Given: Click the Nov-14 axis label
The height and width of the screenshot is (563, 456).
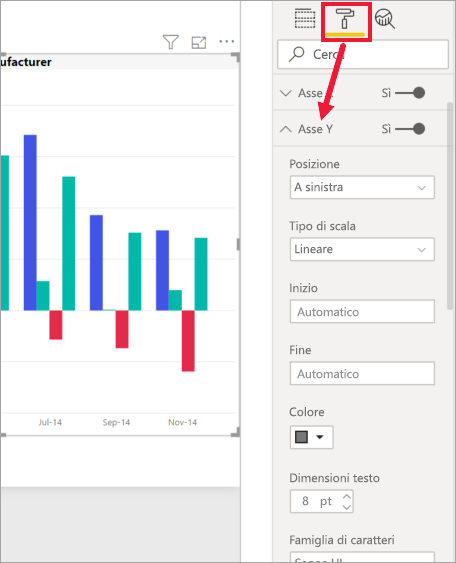Looking at the screenshot, I should (182, 422).
